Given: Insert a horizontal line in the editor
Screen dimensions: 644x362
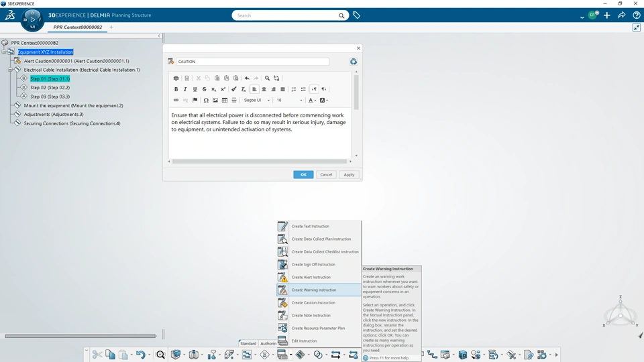Looking at the screenshot, I should click(234, 100).
